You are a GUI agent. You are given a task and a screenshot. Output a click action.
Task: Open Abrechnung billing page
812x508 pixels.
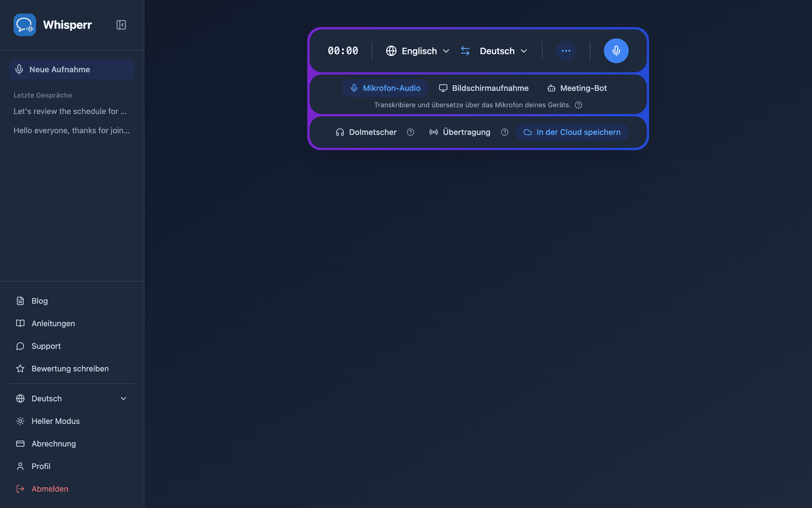72,444
